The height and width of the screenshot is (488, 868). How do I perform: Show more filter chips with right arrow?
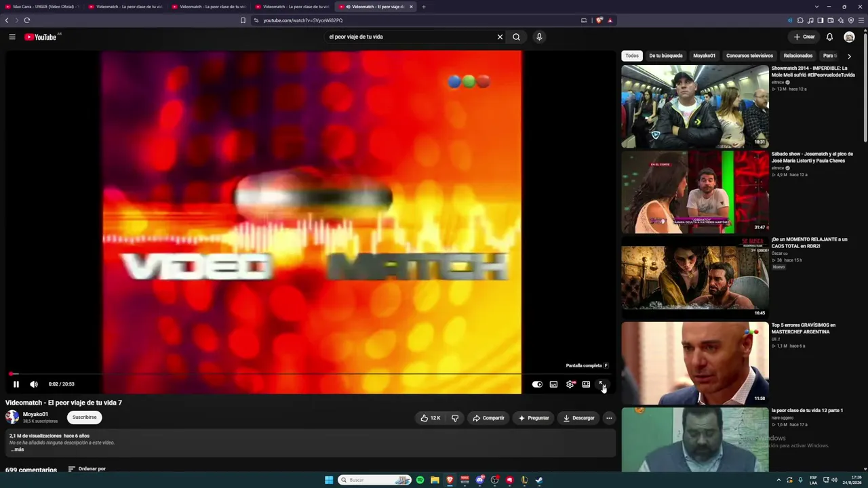click(849, 56)
